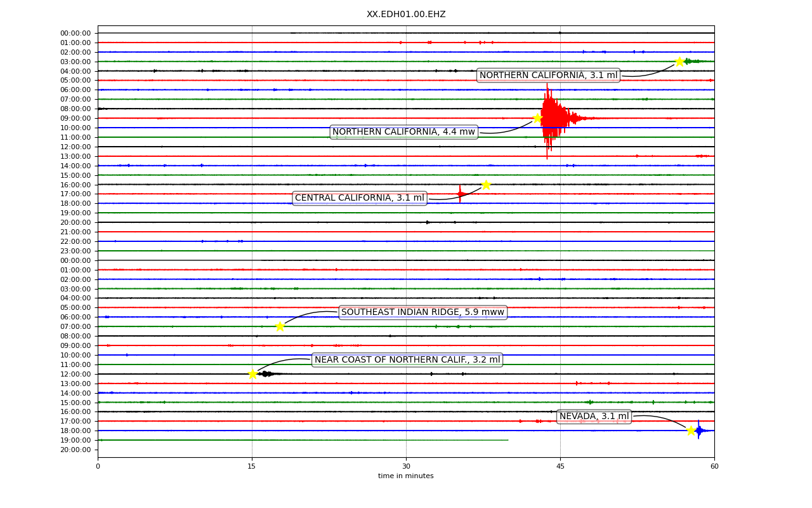Click the 'time in minutes' axis label
The image size is (812, 508).
pos(406,476)
